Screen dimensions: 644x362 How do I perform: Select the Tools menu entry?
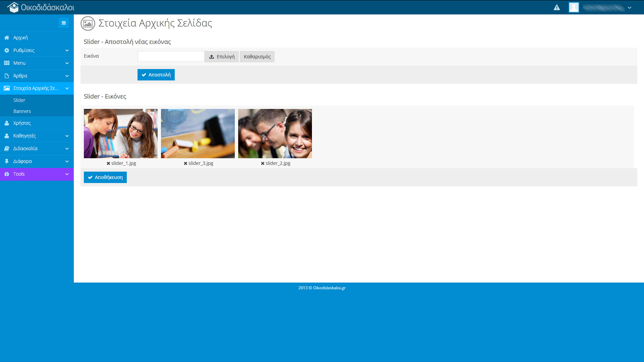37,174
